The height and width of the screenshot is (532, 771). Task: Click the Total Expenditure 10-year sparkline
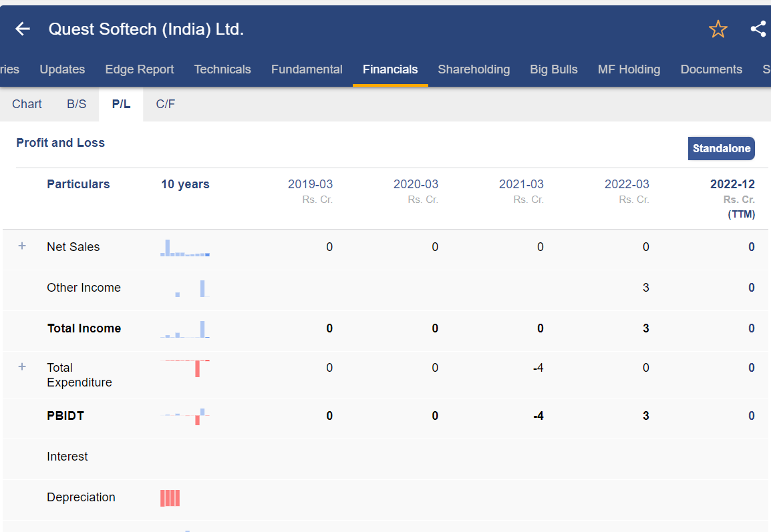pos(185,368)
